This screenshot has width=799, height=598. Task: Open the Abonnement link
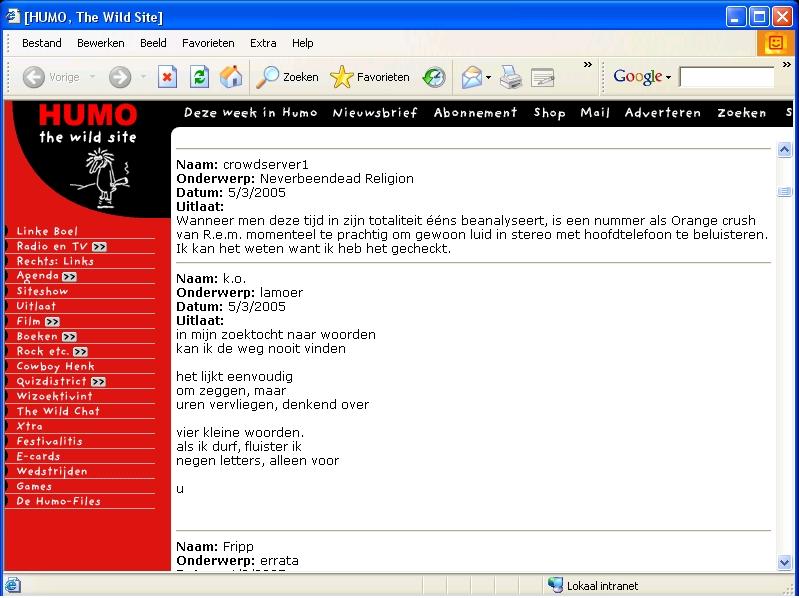(x=475, y=113)
